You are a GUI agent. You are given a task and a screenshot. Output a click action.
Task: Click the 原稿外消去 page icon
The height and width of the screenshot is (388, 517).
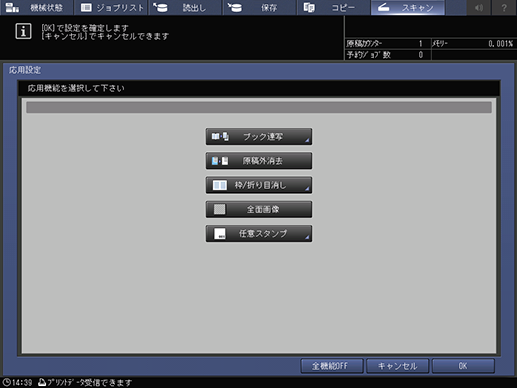[x=220, y=161]
